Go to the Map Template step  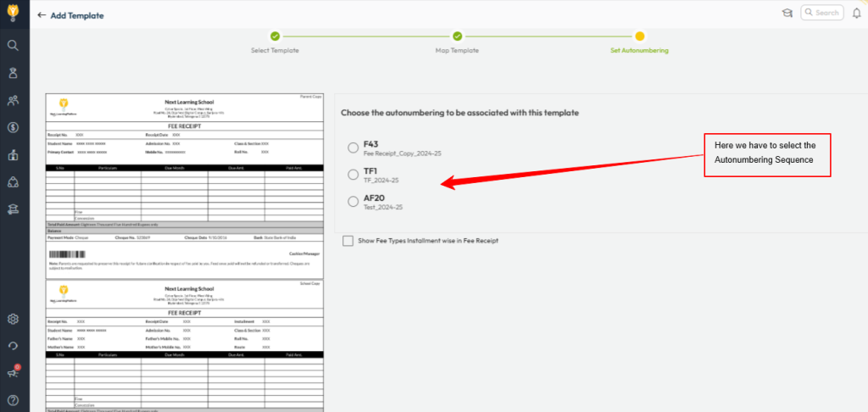[x=457, y=36]
